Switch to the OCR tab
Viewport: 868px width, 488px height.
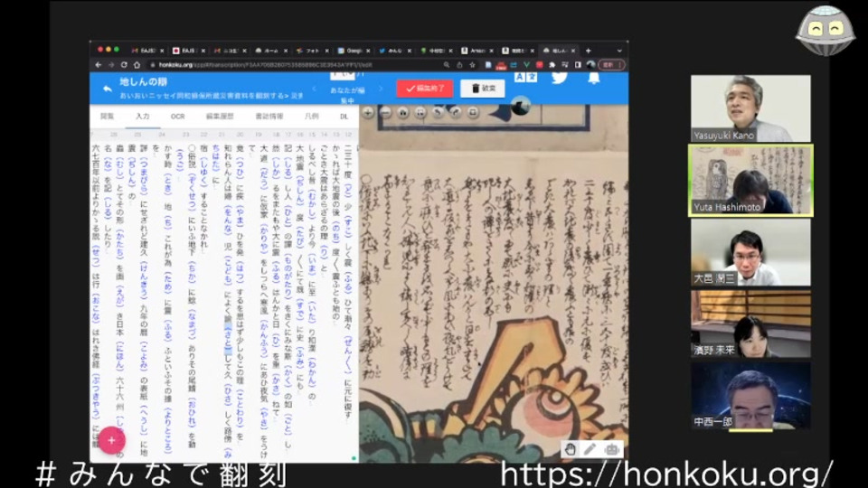pyautogui.click(x=178, y=117)
